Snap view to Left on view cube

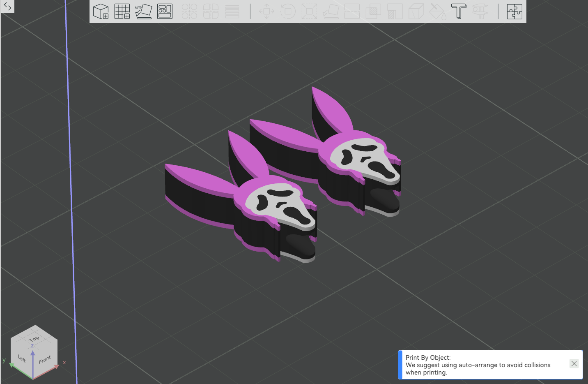click(x=22, y=359)
